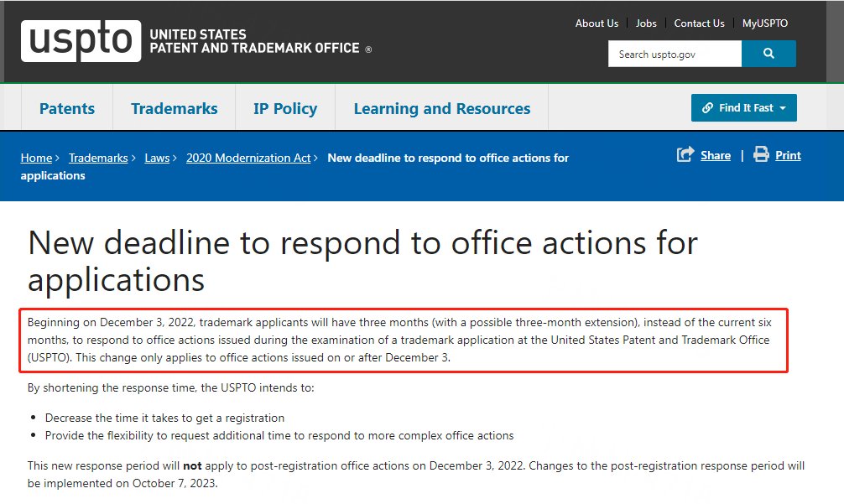Click the text By shortening the response time
This screenshot has height=504, width=844.
(x=170, y=387)
